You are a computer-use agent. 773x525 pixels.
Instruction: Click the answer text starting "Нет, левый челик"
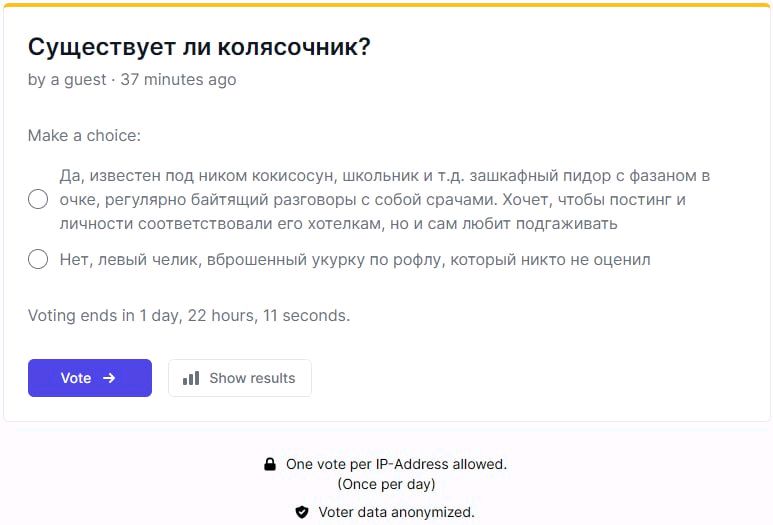click(355, 260)
